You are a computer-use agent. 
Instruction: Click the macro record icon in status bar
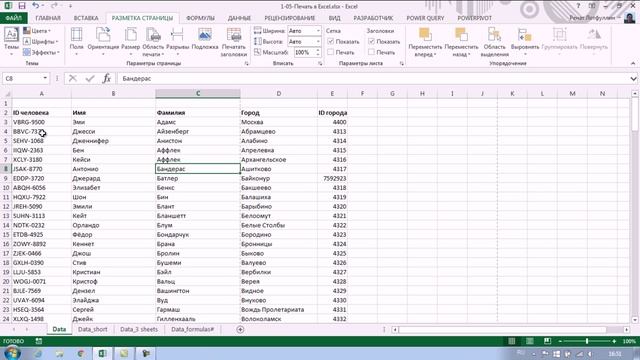tap(39, 341)
